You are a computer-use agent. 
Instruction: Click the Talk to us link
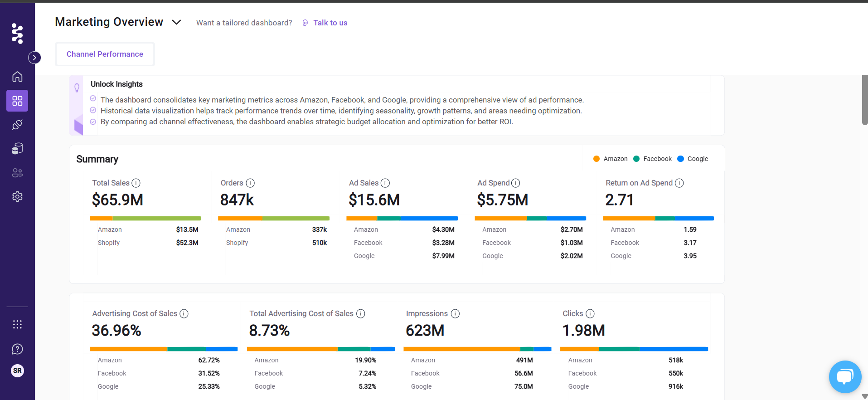330,23
